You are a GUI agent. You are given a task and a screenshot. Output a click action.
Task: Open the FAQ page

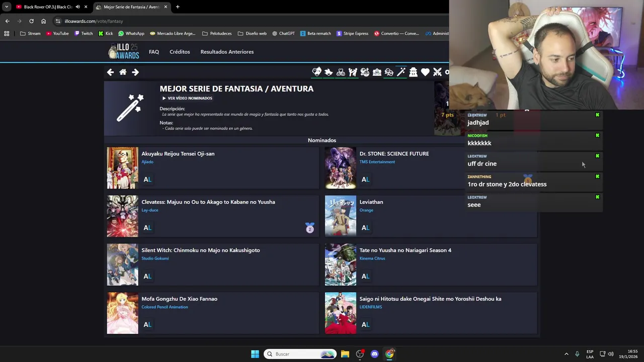point(154,52)
